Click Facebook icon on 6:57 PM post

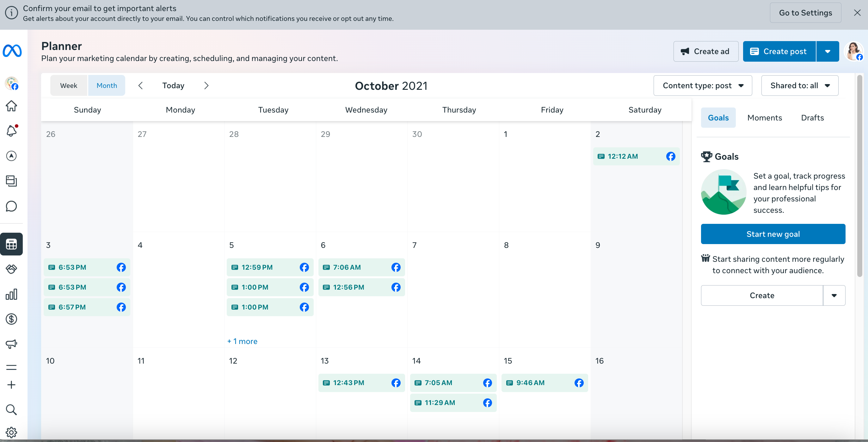121,307
